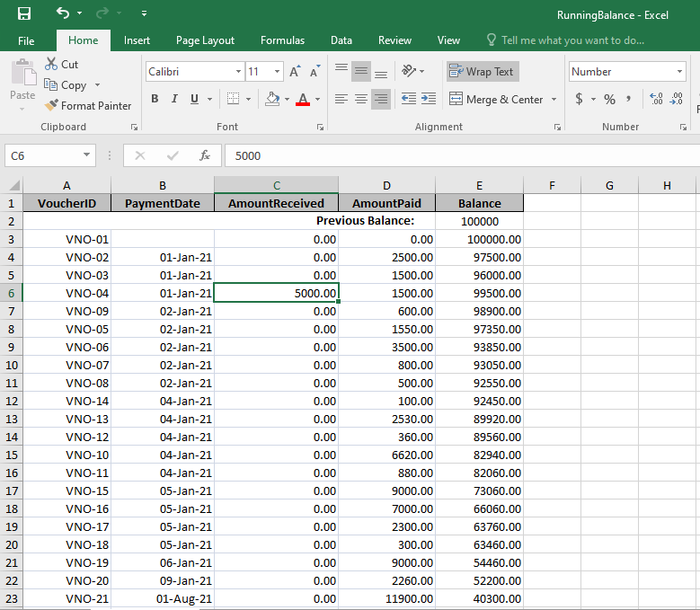Image resolution: width=700 pixels, height=610 pixels.
Task: Click the Merge & Center button
Action: (496, 99)
